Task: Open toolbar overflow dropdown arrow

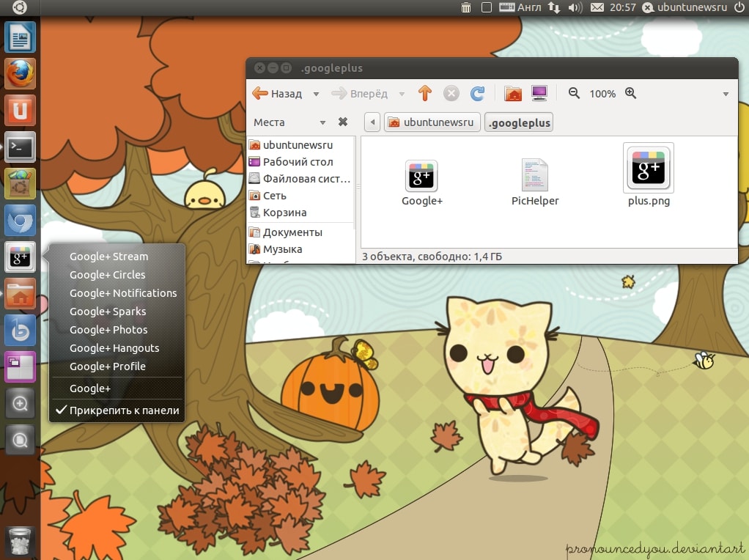Action: click(726, 94)
